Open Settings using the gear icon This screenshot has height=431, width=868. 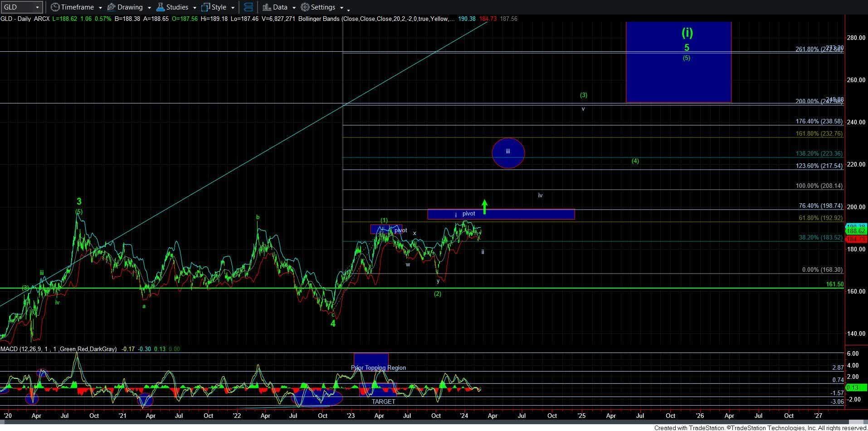pyautogui.click(x=305, y=7)
